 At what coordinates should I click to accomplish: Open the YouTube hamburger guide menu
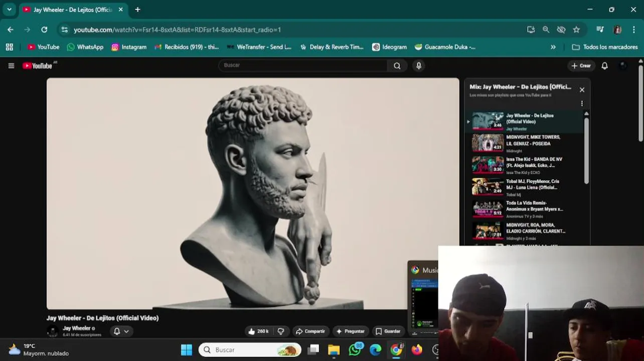coord(11,66)
